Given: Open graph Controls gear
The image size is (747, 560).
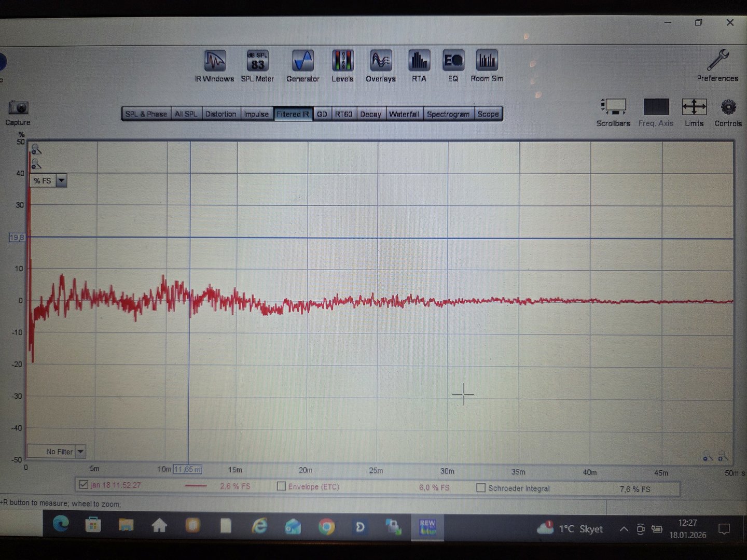Looking at the screenshot, I should pyautogui.click(x=728, y=112).
